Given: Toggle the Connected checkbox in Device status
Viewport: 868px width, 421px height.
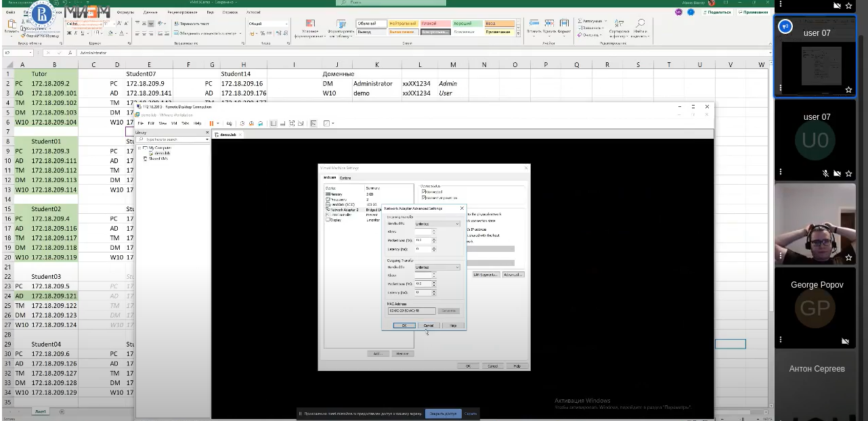Looking at the screenshot, I should [x=424, y=192].
